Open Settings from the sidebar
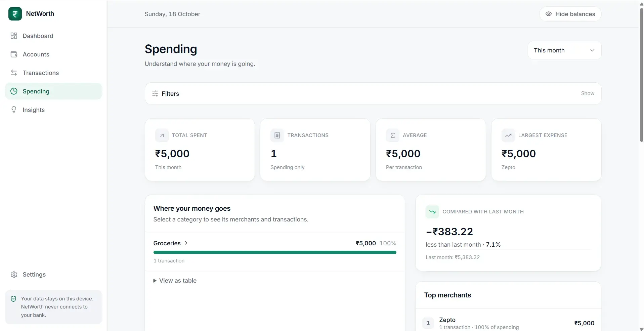Viewport: 644px width, 331px height. point(53,275)
